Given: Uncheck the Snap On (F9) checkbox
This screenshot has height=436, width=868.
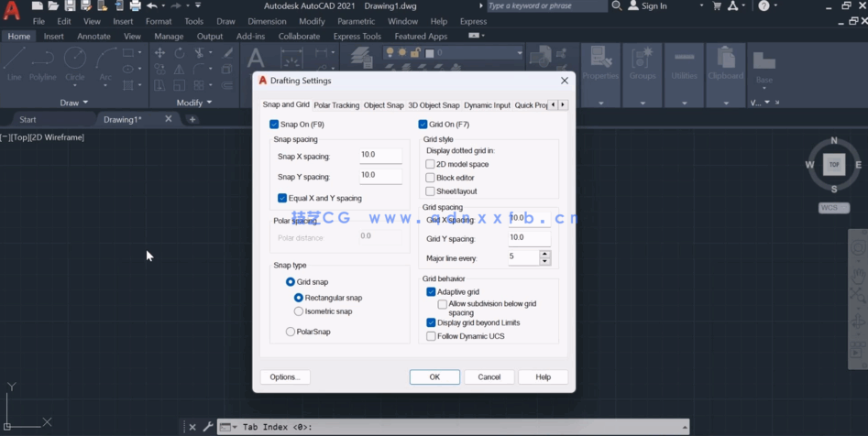Looking at the screenshot, I should pos(274,125).
